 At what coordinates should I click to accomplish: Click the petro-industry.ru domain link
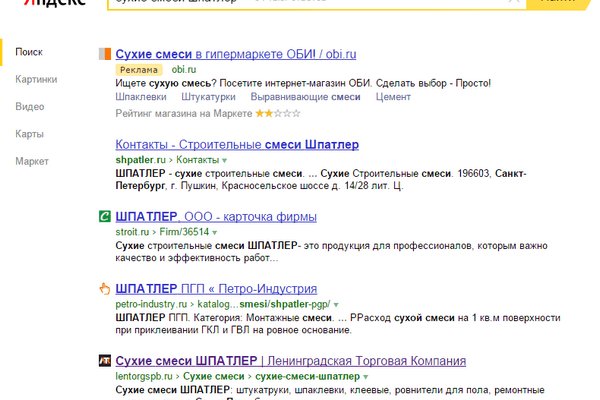(151, 304)
